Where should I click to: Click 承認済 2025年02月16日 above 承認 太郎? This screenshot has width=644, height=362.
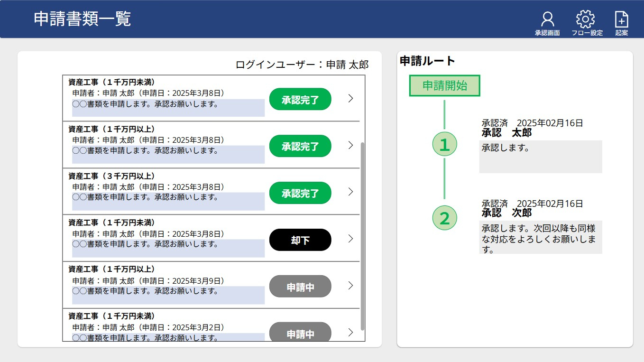tap(532, 123)
